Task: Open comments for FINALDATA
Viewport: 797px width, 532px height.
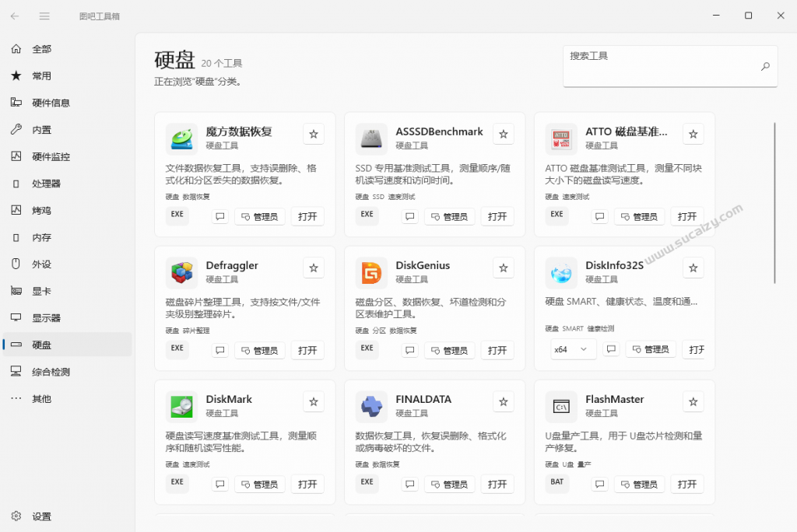Action: click(x=409, y=485)
